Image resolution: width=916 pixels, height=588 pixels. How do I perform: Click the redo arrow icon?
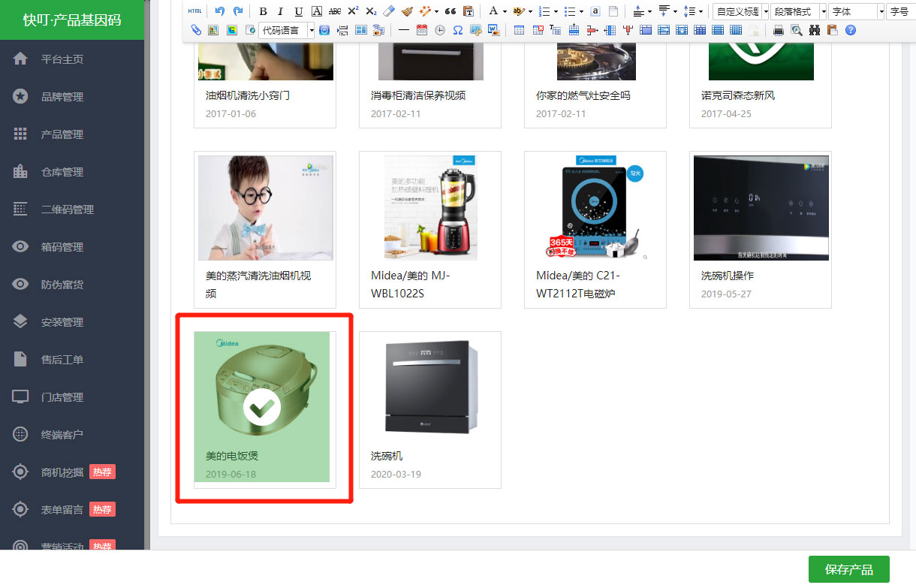click(238, 11)
